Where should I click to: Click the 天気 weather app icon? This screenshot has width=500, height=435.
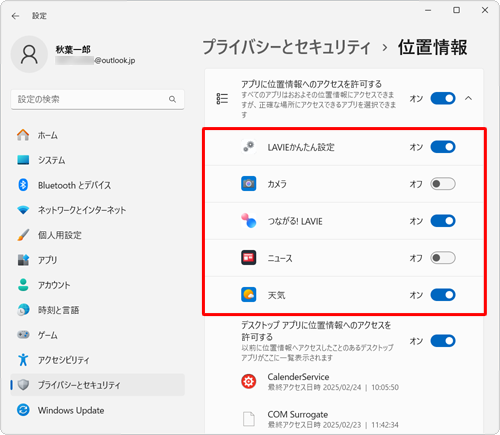[x=249, y=295]
